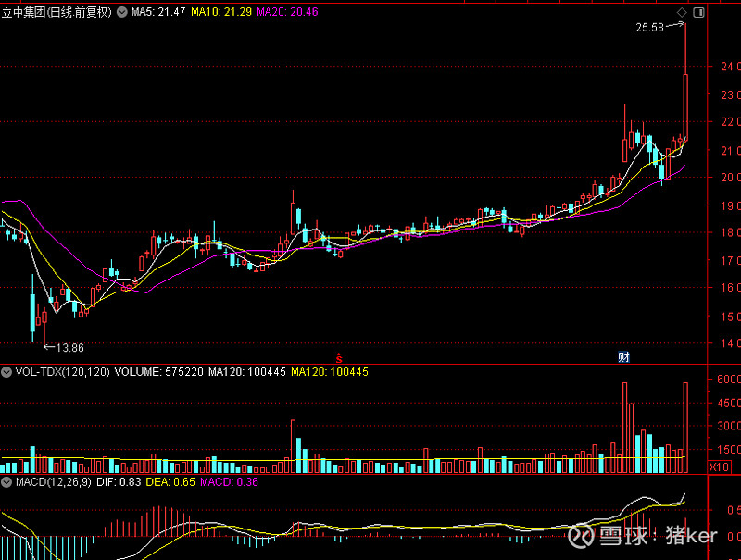Open the dropdown beside 立中集团(日线.前复权)
Viewport: 741px width, 560px height.
click(x=122, y=12)
